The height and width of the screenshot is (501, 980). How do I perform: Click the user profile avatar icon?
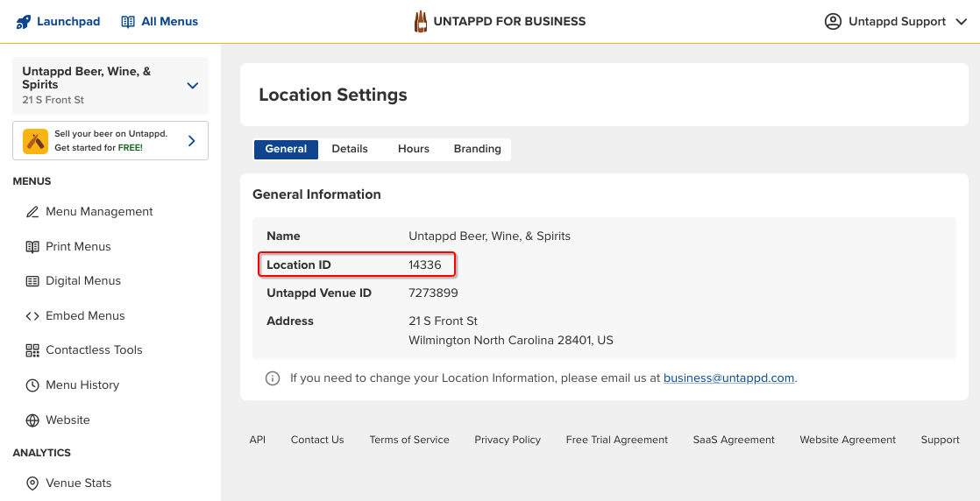click(x=833, y=22)
